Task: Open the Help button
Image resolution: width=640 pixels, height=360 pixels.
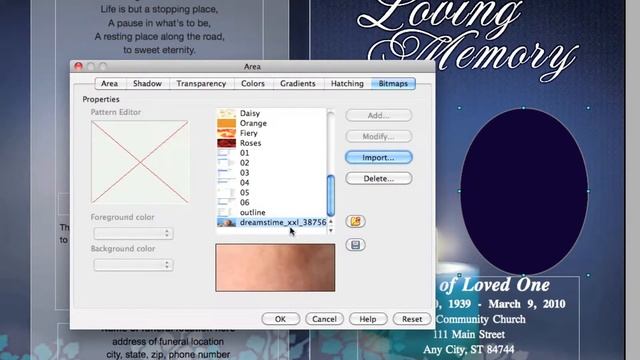Action: pyautogui.click(x=368, y=319)
